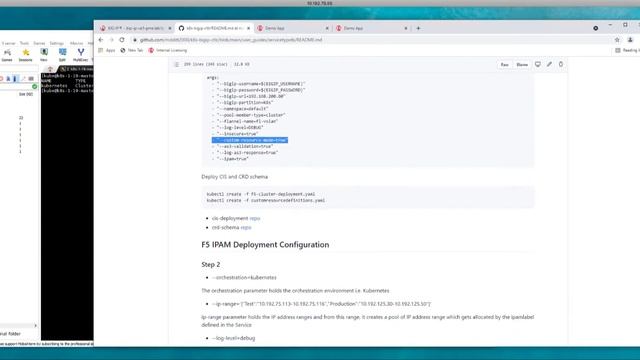Image resolution: width=640 pixels, height=360 pixels.
Task: Switch to the BIG-IP browser tab
Action: point(135,28)
